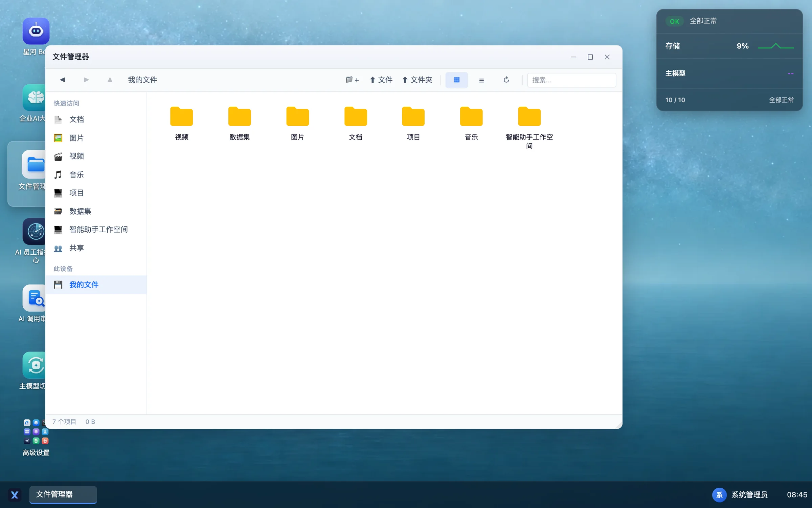Viewport: 812px width, 508px height.
Task: Open 智能助手工作空间 in the sidebar
Action: (x=96, y=230)
